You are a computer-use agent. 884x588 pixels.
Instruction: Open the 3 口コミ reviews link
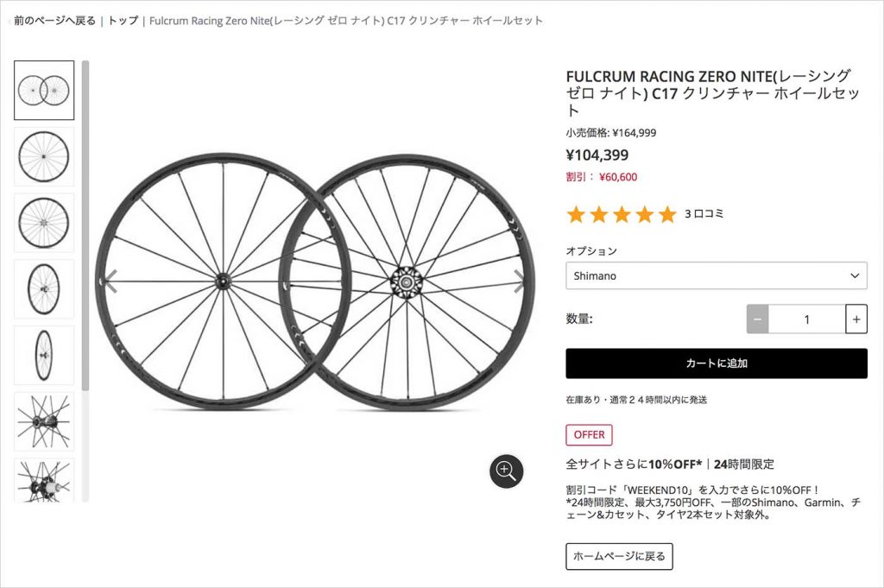[702, 213]
